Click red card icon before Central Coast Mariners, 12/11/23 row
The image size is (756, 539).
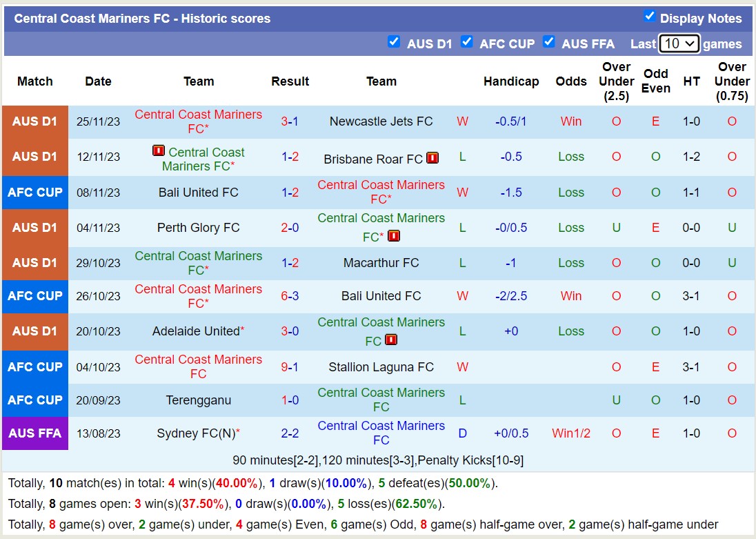pyautogui.click(x=159, y=150)
